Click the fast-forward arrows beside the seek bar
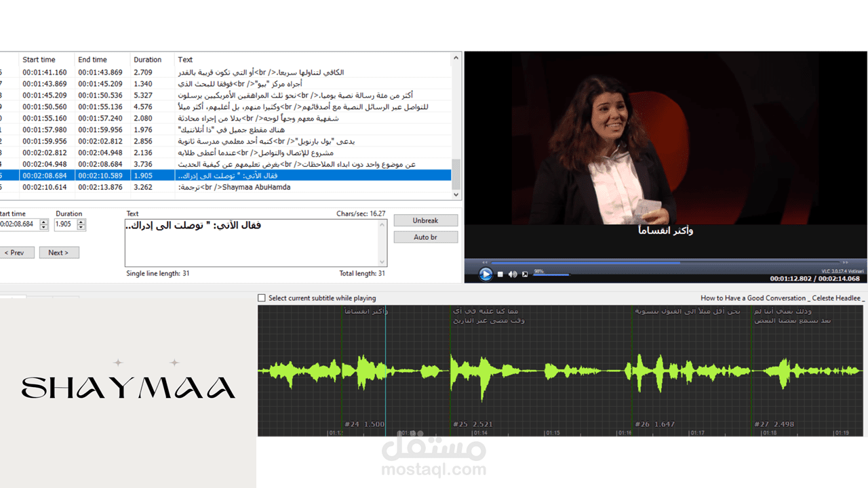 [x=845, y=262]
